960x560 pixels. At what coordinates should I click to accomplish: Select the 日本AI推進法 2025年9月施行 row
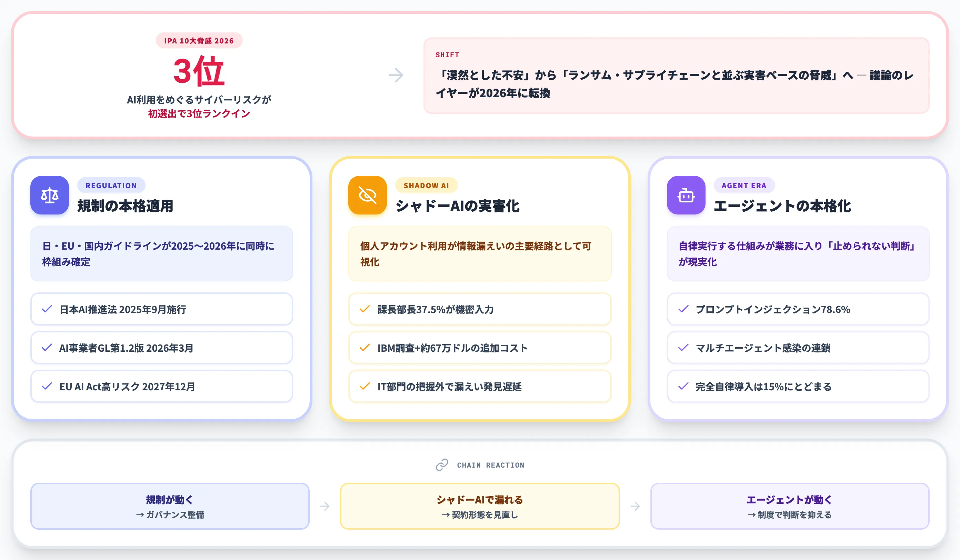click(161, 309)
